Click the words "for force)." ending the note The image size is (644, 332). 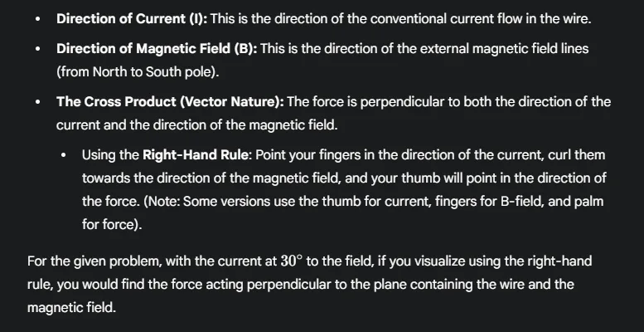[112, 224]
